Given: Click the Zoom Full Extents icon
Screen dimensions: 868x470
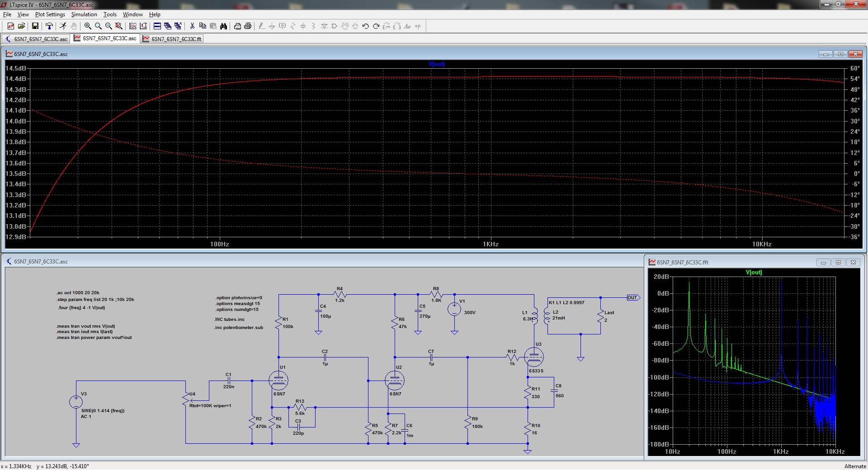Looking at the screenshot, I should pyautogui.click(x=118, y=26).
